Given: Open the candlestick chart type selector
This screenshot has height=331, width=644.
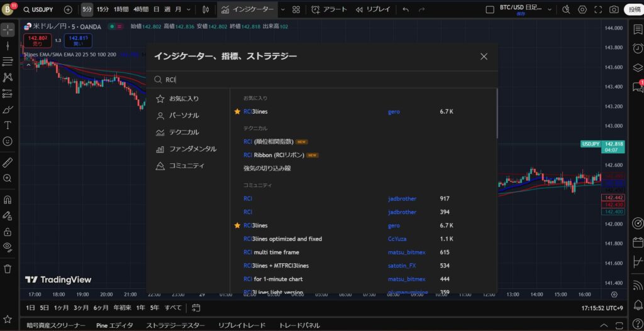Looking at the screenshot, I should tap(206, 9).
